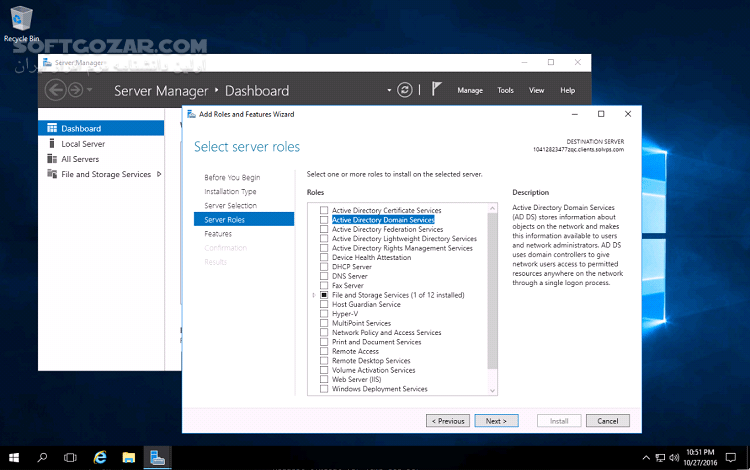Open the volume tray icon

point(674,458)
